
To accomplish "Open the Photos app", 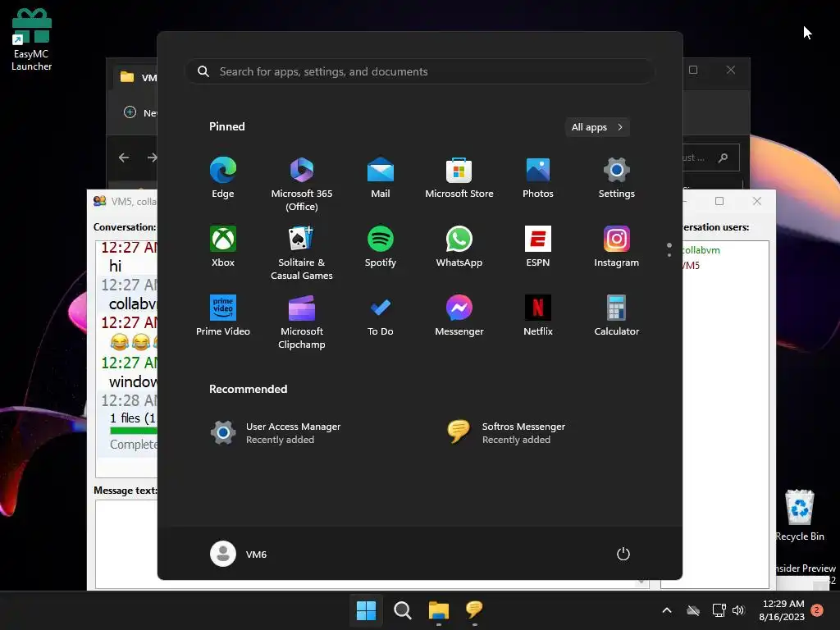I will point(538,178).
